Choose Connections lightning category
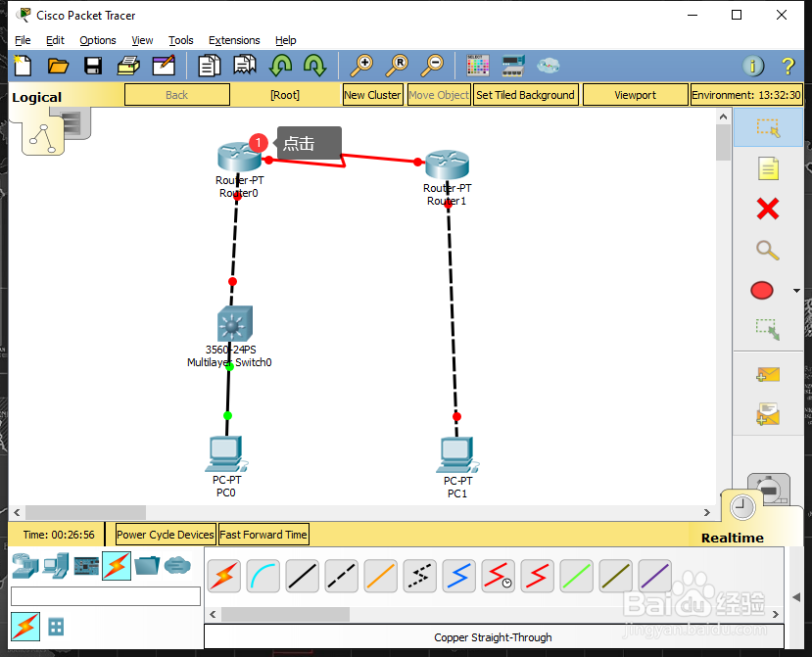The width and height of the screenshot is (812, 657). tap(117, 565)
